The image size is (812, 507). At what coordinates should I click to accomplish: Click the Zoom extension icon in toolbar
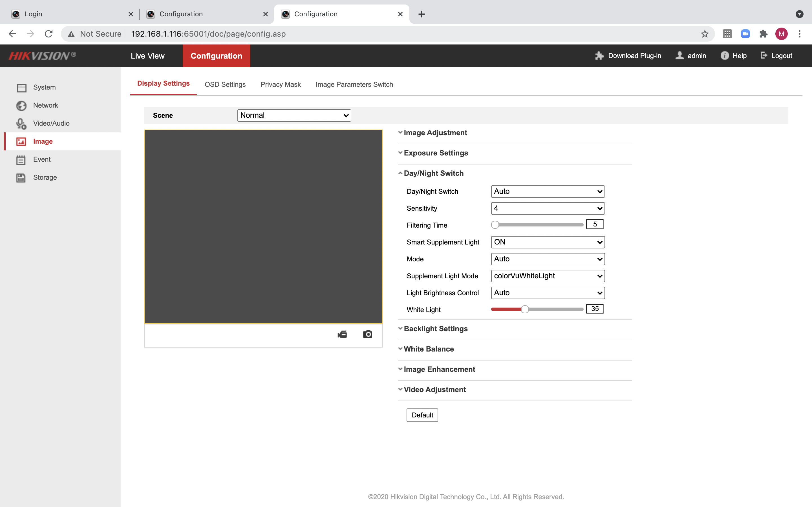(x=745, y=34)
